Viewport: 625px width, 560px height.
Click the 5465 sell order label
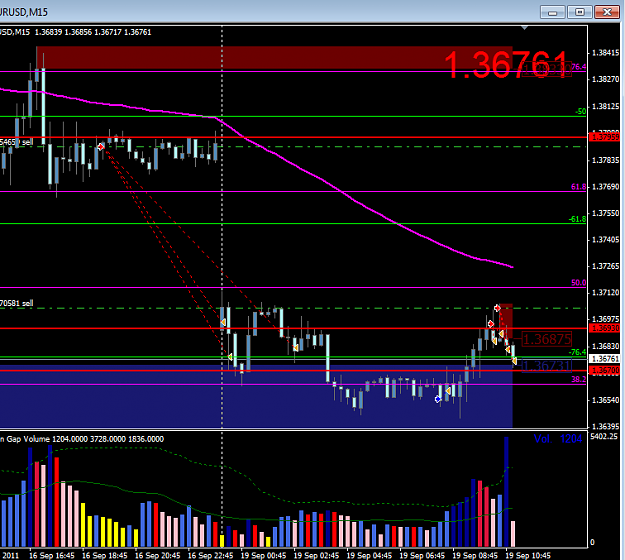[x=16, y=142]
